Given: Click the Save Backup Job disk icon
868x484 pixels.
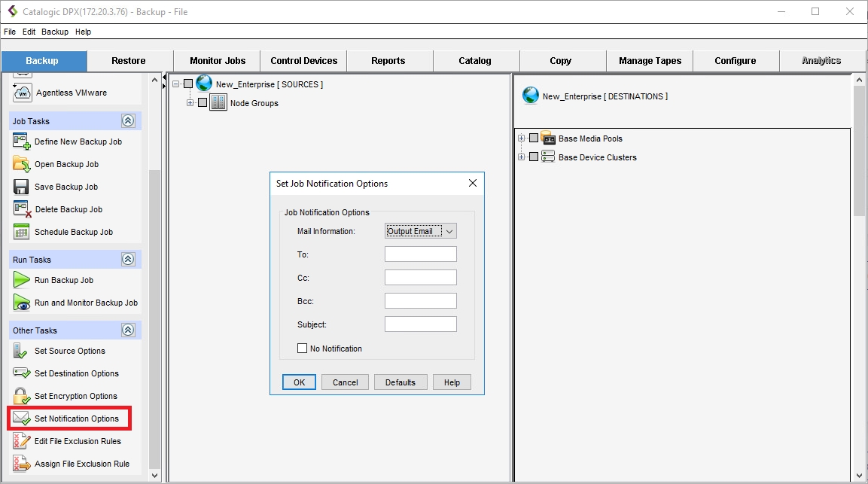Looking at the screenshot, I should click(x=22, y=187).
